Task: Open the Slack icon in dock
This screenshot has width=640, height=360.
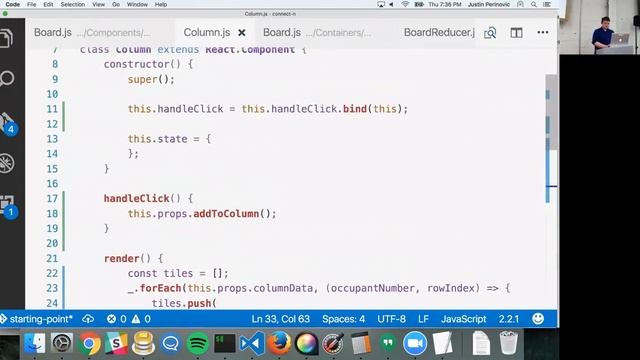Action: tap(116, 343)
